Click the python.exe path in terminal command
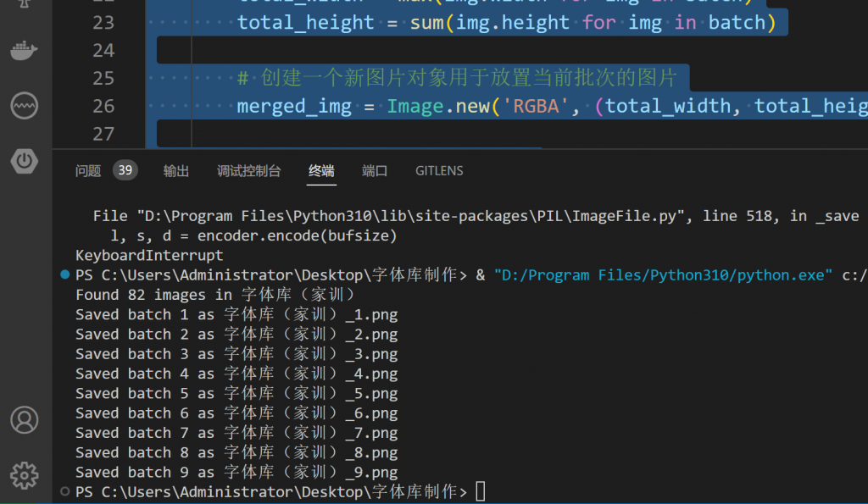 pos(662,275)
